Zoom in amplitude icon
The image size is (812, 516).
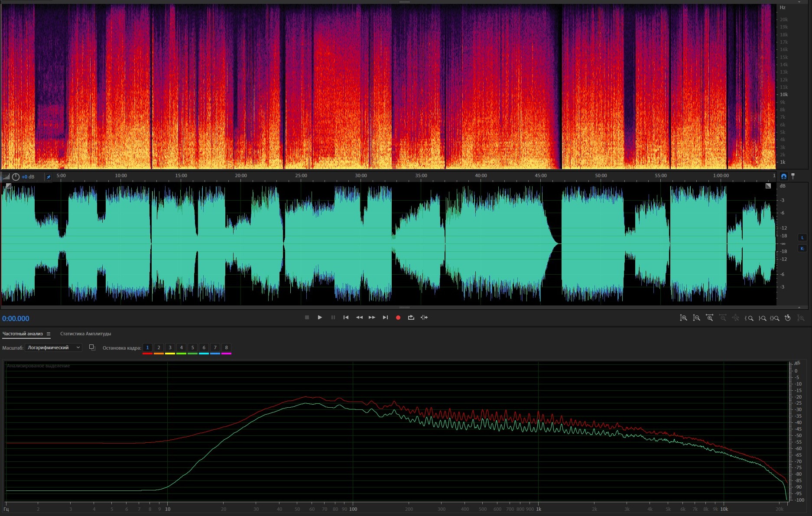click(683, 318)
